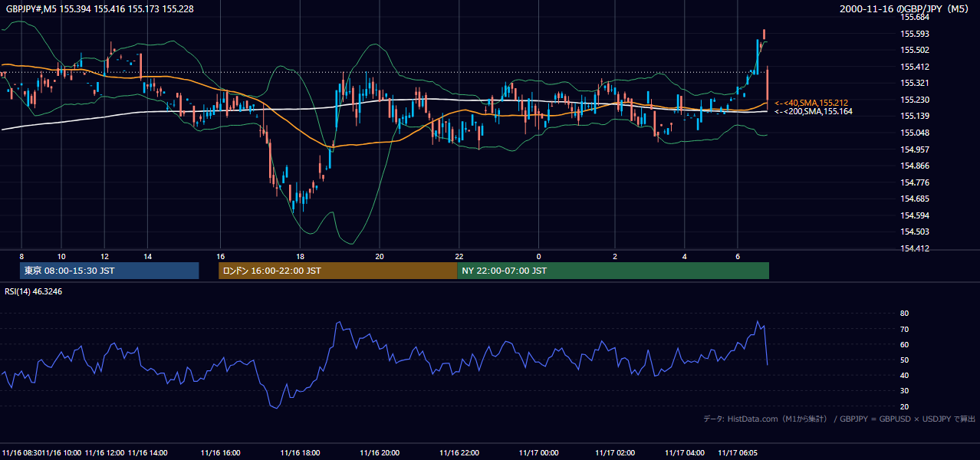Click the 11/17 04:00 bottom time label
The width and height of the screenshot is (980, 460).
pos(685,452)
